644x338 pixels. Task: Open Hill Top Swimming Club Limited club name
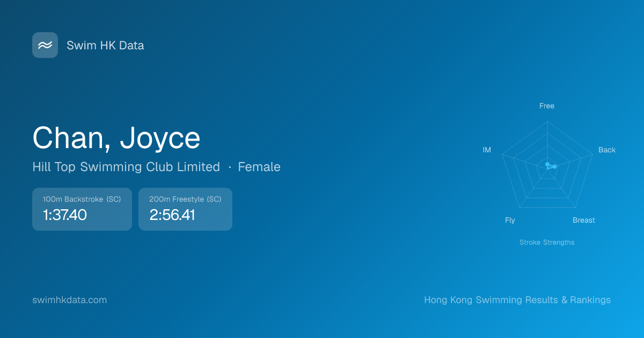click(126, 167)
